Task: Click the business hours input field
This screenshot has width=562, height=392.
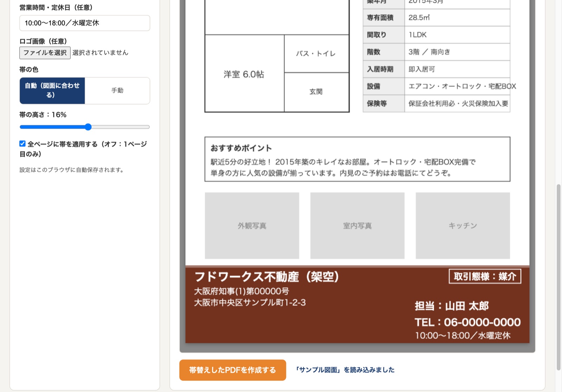Action: tap(85, 23)
